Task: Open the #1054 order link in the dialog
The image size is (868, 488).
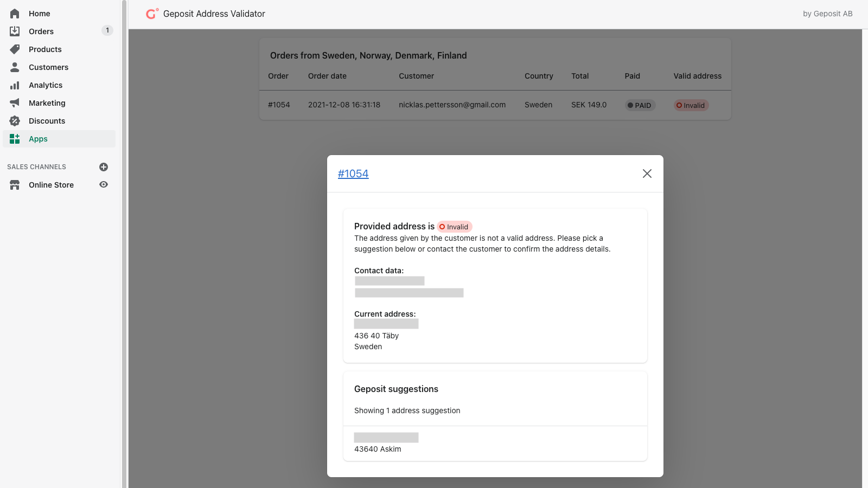Action: coord(353,174)
